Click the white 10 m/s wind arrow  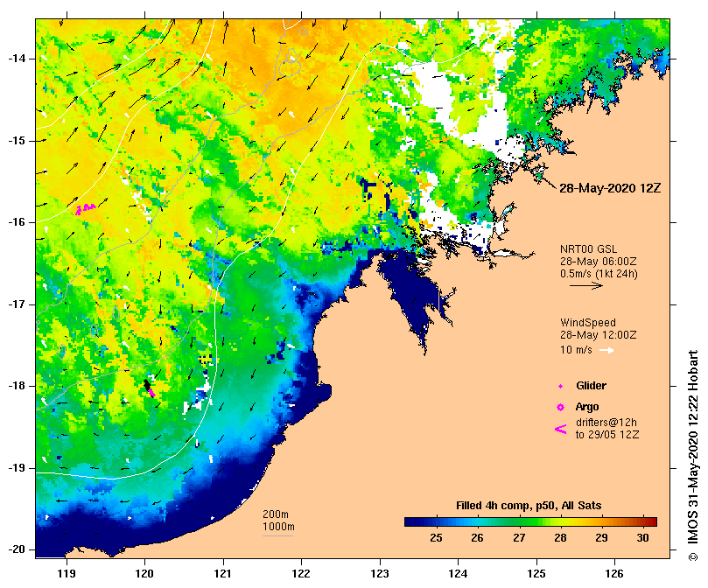(x=606, y=350)
